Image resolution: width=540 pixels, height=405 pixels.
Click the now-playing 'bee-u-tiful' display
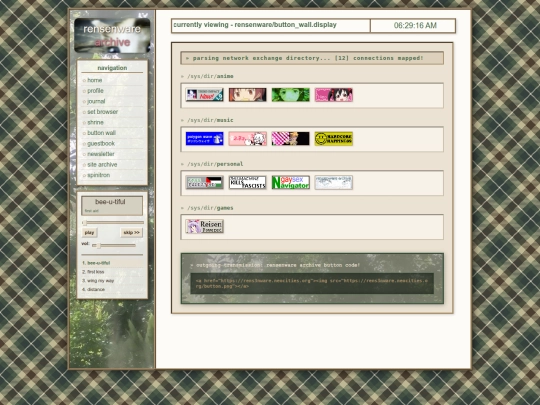(x=112, y=206)
